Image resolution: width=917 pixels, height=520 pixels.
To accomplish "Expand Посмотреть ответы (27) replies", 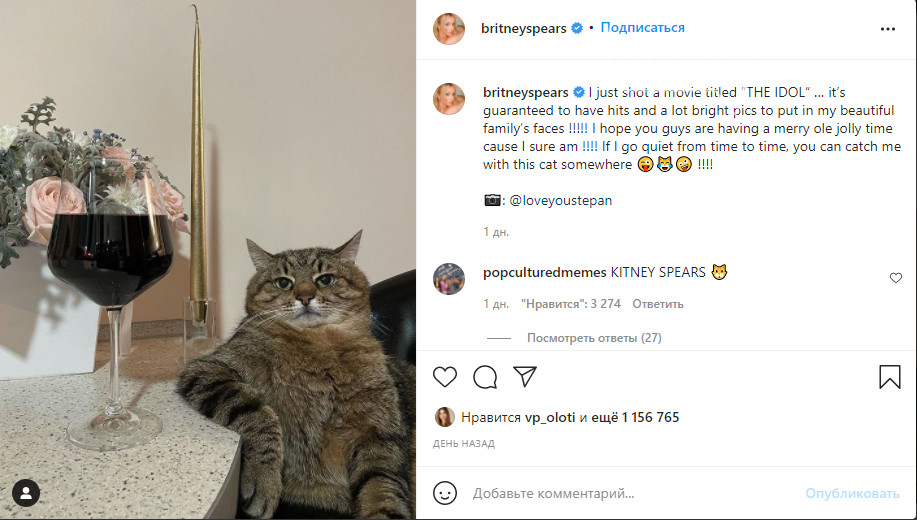I will (594, 338).
